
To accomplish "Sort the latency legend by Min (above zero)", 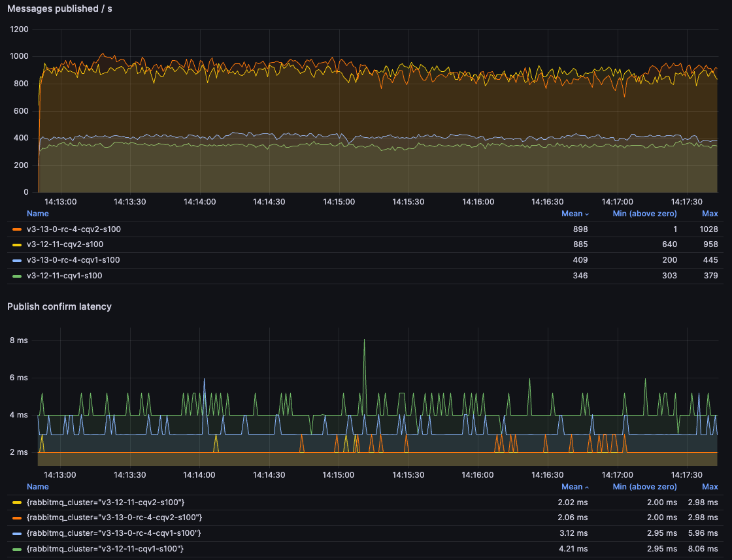I will tap(644, 487).
